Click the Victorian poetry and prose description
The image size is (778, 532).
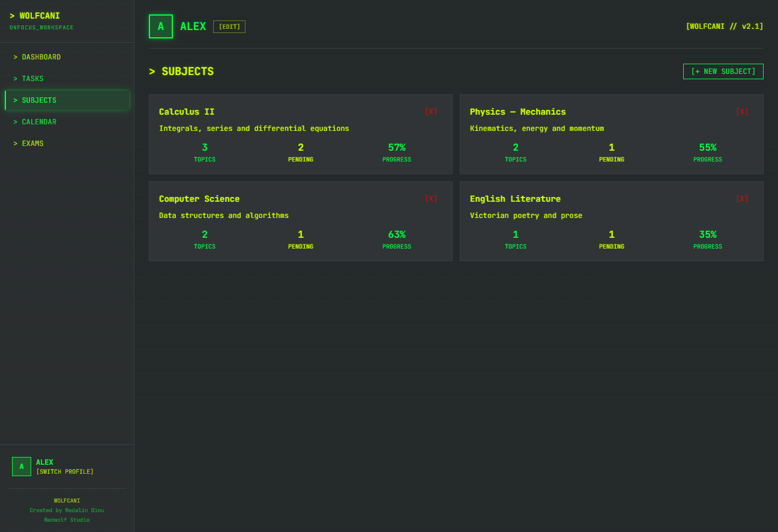[x=526, y=216]
